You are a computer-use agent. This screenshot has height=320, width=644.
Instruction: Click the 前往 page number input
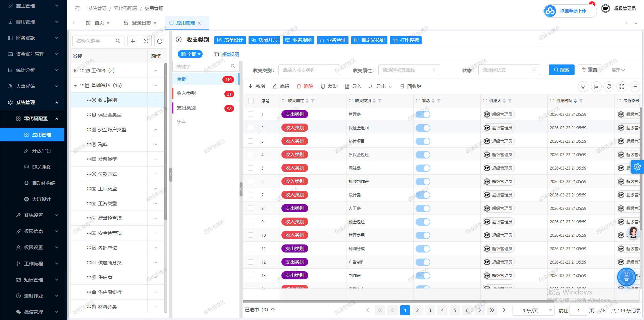pyautogui.click(x=579, y=310)
